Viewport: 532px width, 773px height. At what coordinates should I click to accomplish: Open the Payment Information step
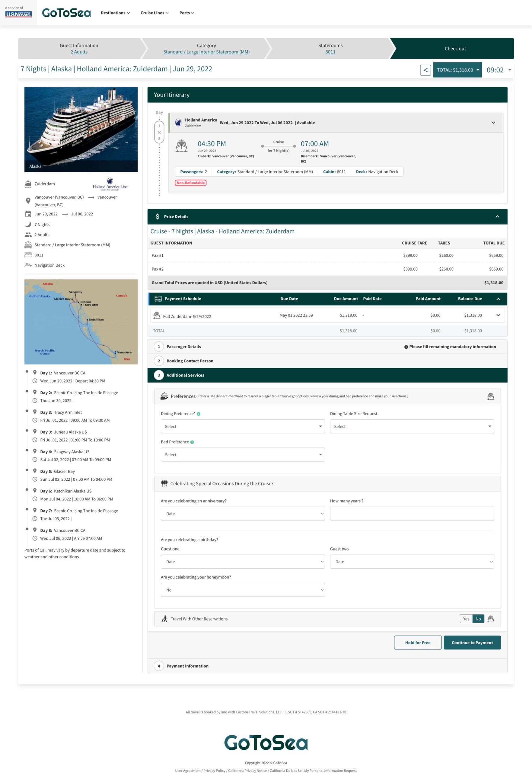(x=327, y=666)
